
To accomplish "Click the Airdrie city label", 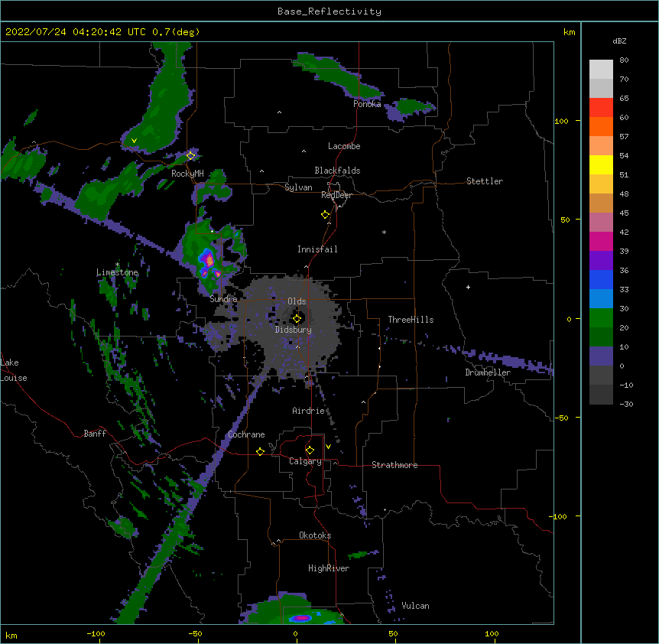I will [x=309, y=411].
